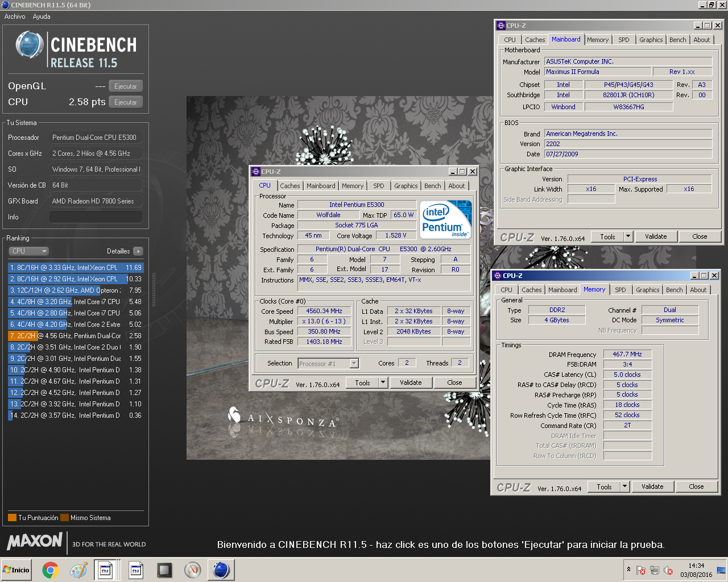Select ranking row 10 at 4.90 GHz

pyautogui.click(x=76, y=370)
